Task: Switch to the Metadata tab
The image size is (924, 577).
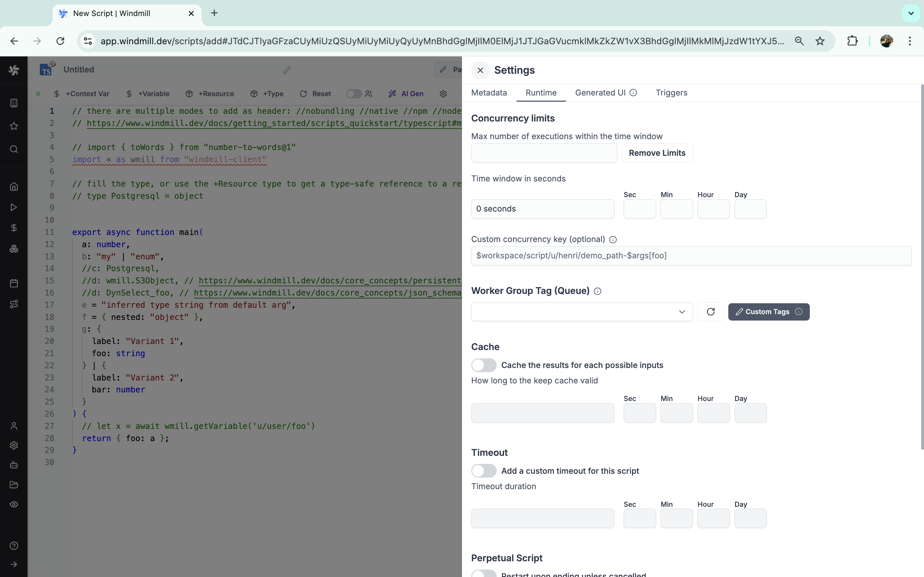Action: tap(489, 93)
